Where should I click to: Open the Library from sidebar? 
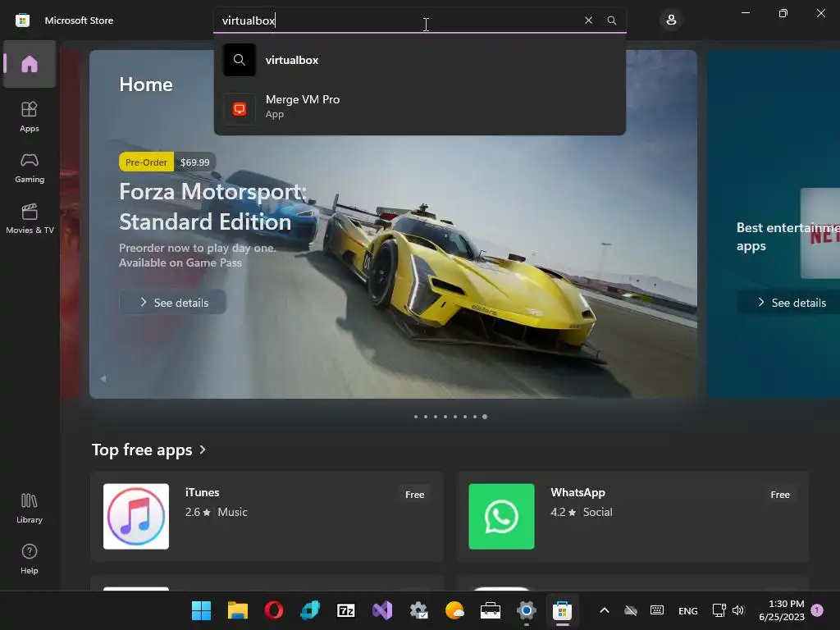click(30, 509)
